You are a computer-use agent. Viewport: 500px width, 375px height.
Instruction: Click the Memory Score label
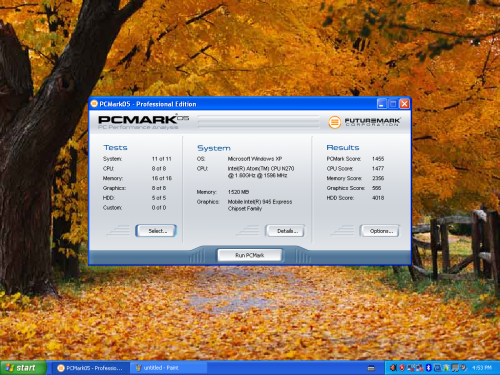pos(344,178)
